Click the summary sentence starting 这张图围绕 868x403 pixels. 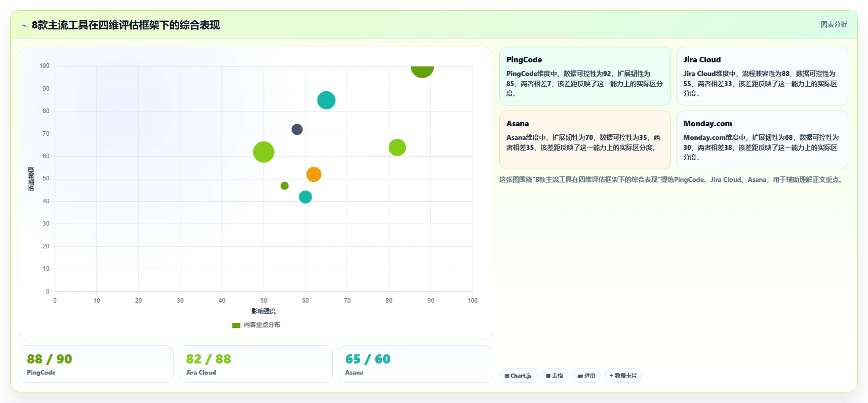pos(672,179)
